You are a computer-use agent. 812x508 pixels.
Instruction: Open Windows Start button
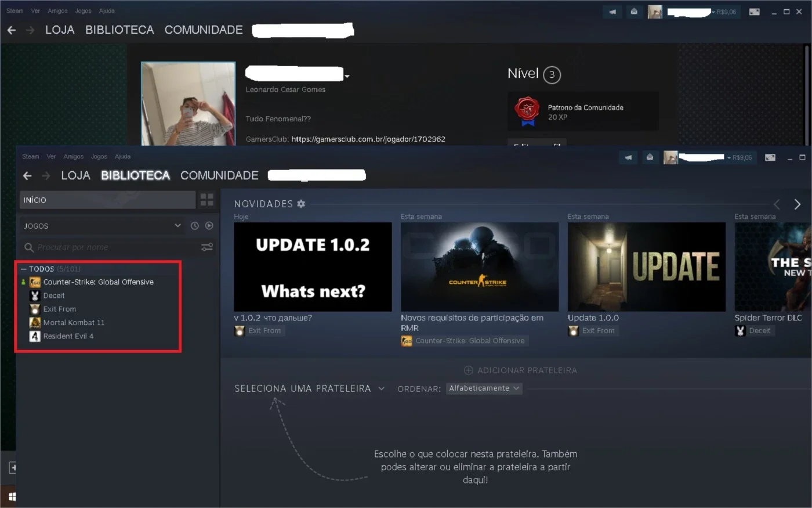(x=12, y=497)
